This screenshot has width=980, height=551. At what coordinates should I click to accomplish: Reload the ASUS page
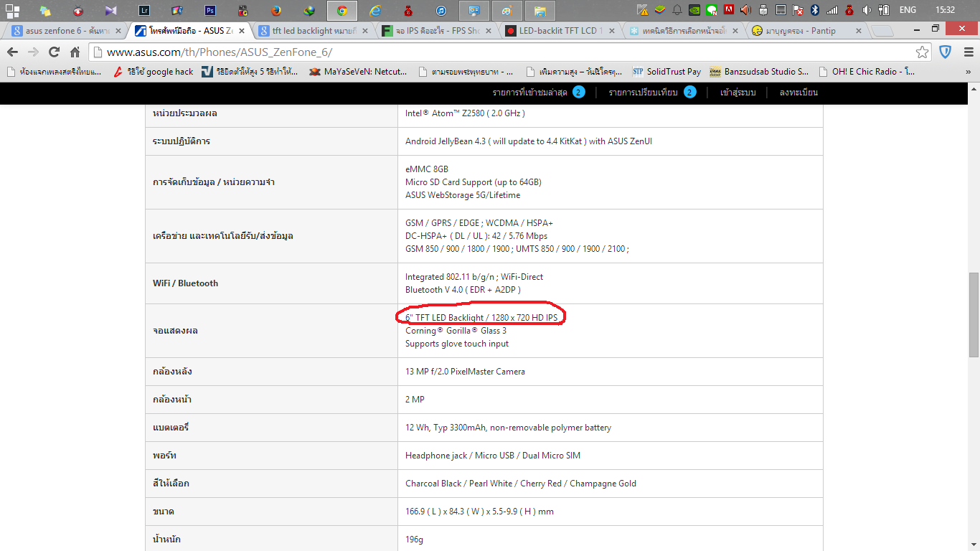(x=54, y=52)
